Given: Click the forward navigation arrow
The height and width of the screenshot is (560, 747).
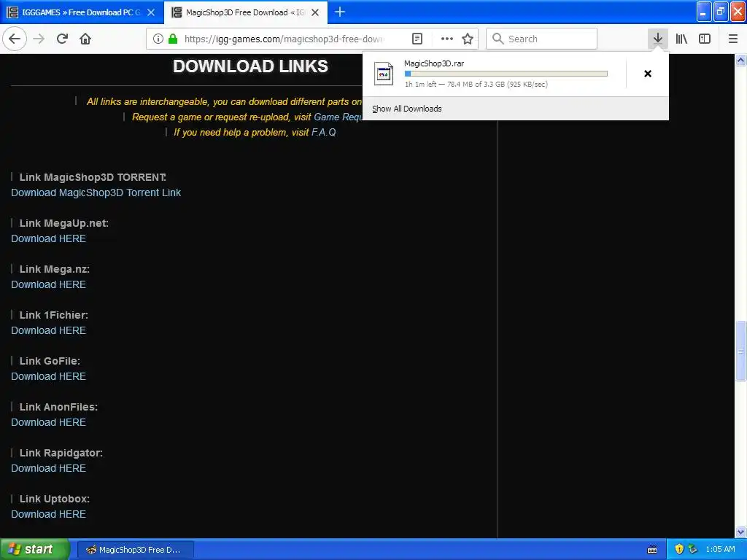Looking at the screenshot, I should click(39, 39).
